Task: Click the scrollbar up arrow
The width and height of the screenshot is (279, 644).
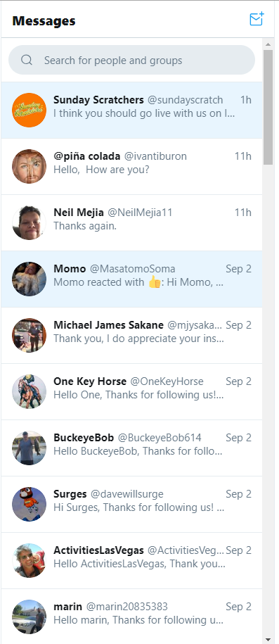Action: (268, 44)
